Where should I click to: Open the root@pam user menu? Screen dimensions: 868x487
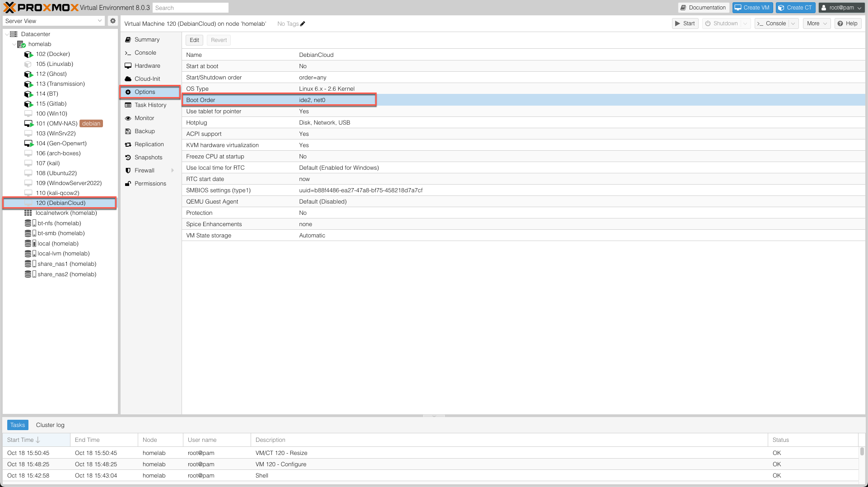(x=841, y=8)
